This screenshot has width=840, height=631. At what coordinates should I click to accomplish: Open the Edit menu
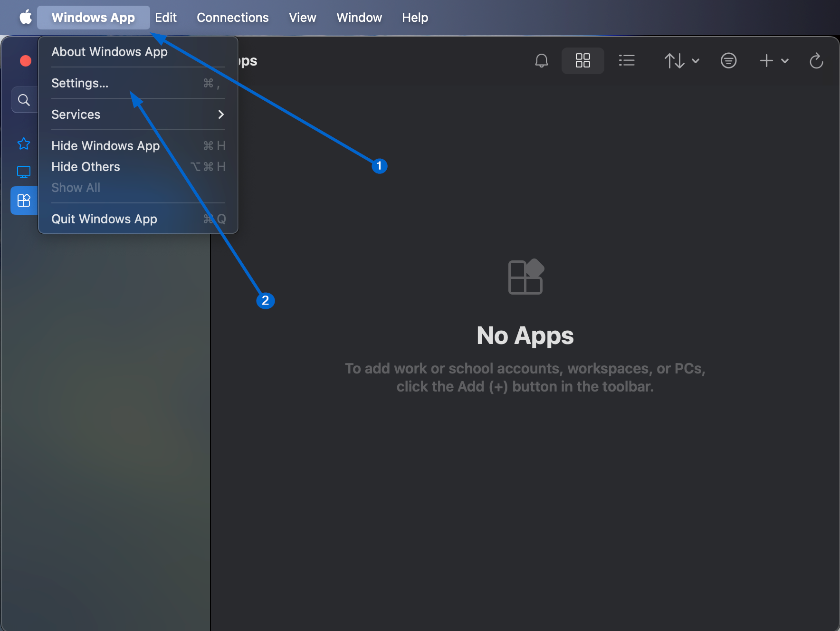[166, 18]
